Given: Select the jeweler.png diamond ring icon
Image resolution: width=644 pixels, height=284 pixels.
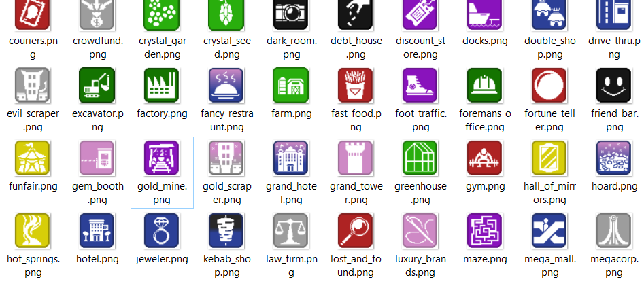Looking at the screenshot, I should pyautogui.click(x=162, y=230).
